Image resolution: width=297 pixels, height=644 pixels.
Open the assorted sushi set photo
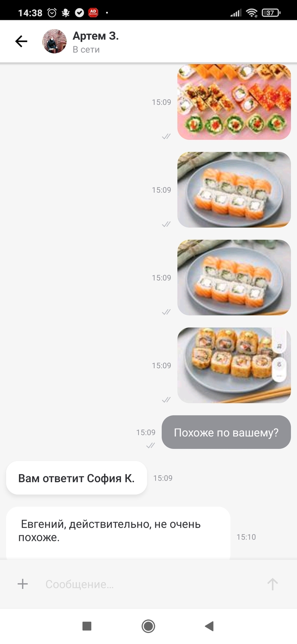[x=234, y=102]
